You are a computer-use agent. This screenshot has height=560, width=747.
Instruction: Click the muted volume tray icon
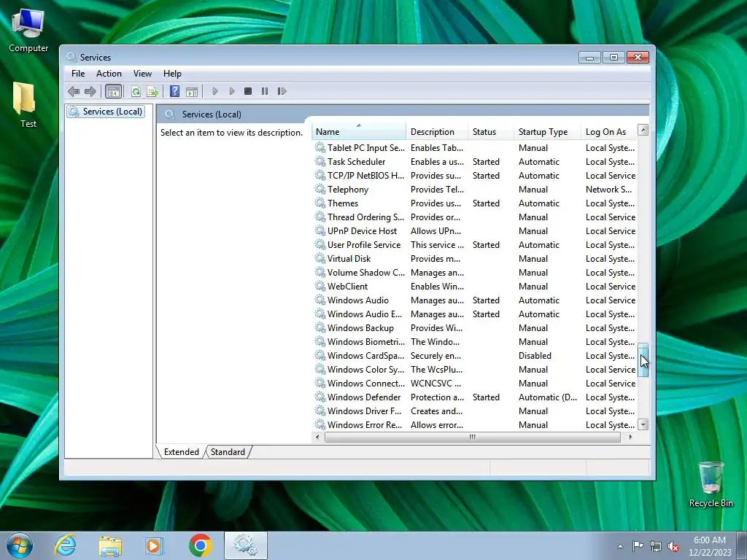[x=673, y=547]
